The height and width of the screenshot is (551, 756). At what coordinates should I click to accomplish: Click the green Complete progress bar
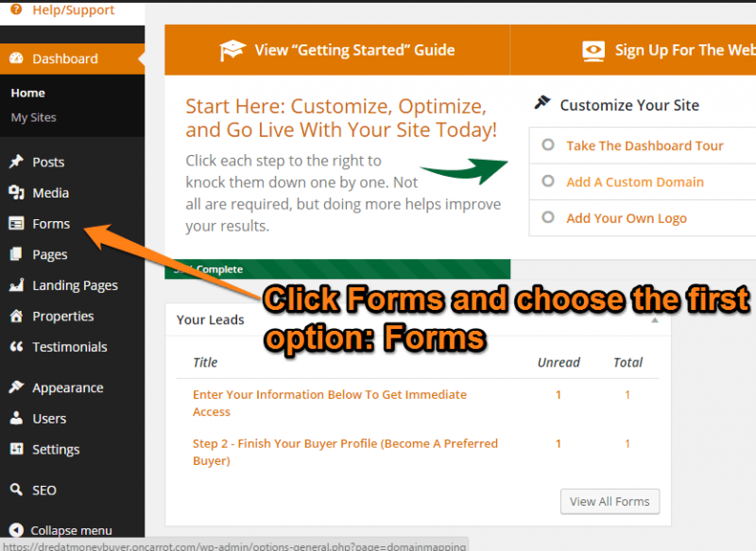(337, 269)
